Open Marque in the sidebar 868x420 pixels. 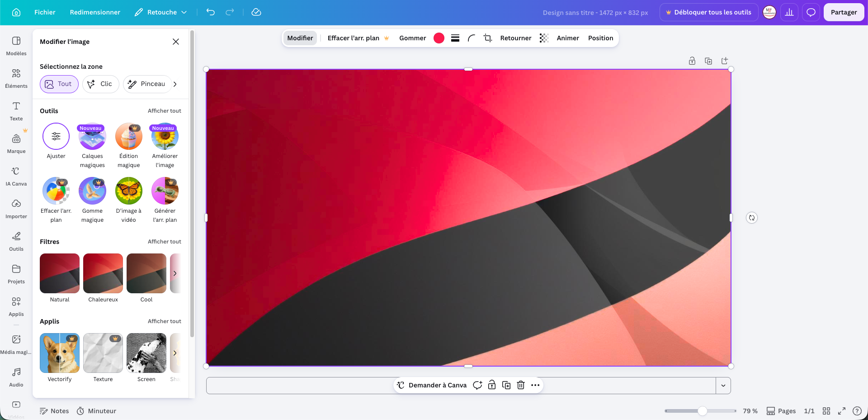[16, 143]
